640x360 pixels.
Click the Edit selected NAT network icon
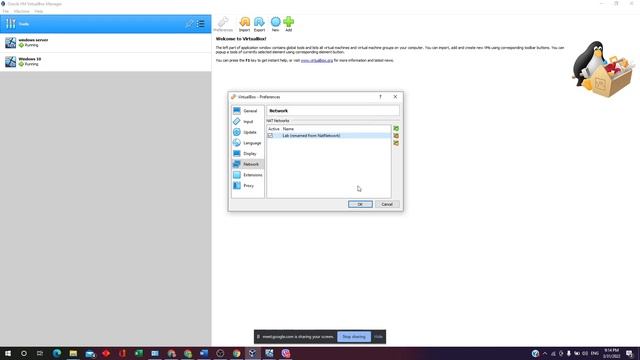tap(396, 143)
